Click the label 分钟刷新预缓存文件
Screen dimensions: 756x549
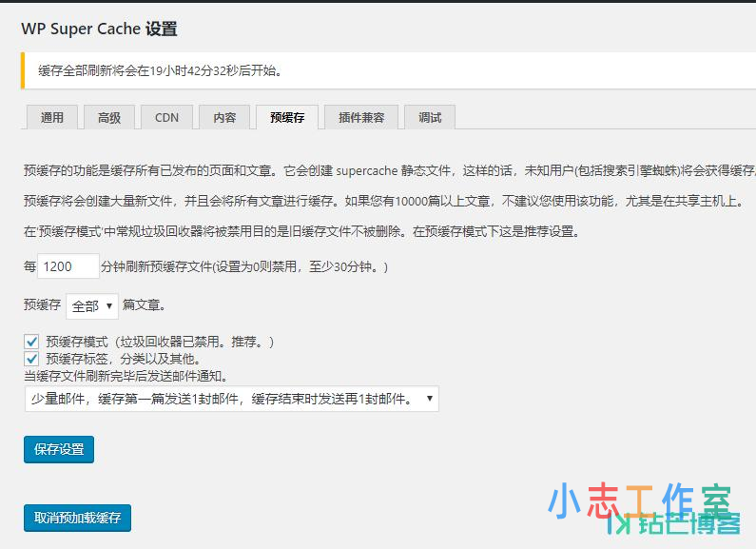click(x=243, y=266)
